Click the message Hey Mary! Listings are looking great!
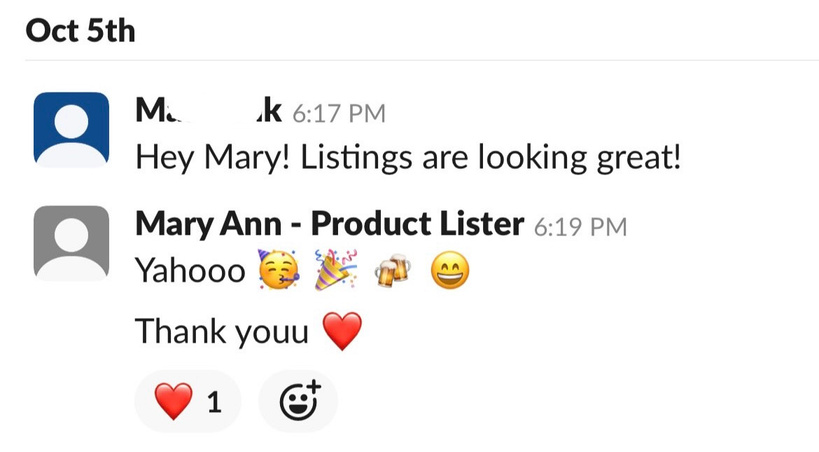 tap(408, 157)
